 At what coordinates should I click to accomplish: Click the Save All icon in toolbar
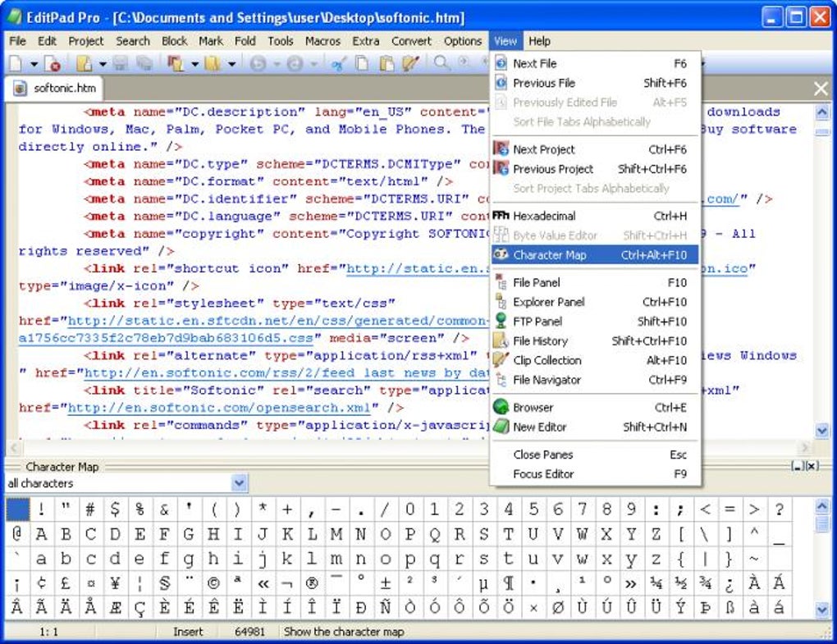tap(144, 63)
